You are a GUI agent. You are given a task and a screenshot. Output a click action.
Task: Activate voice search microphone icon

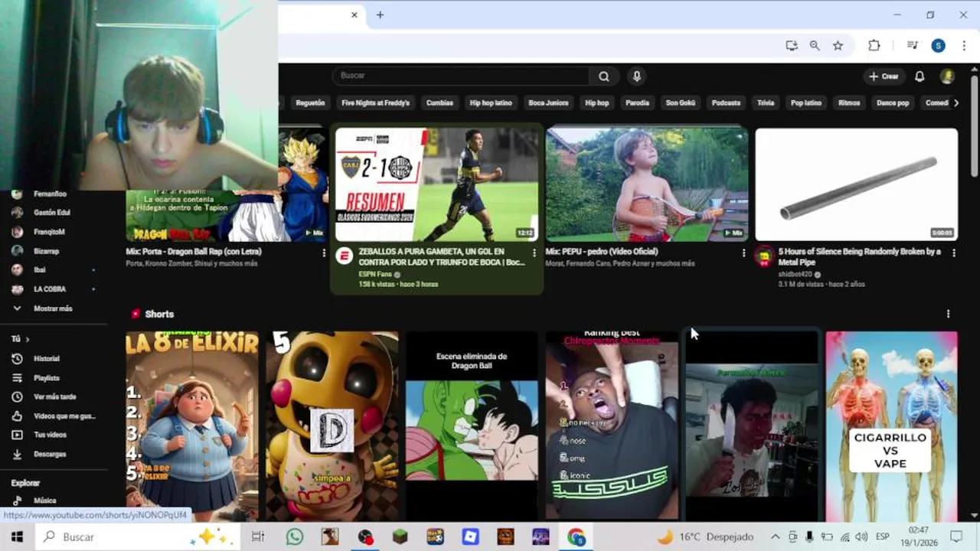click(x=636, y=76)
